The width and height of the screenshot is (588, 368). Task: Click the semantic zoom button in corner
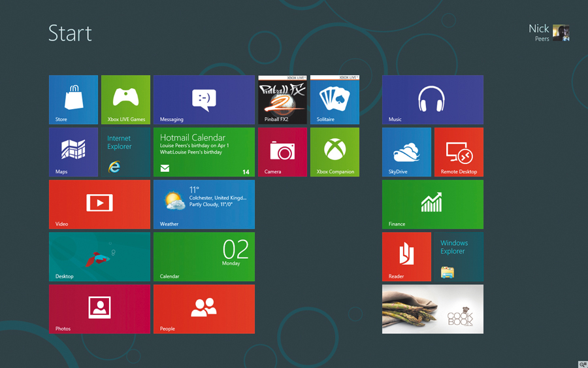click(x=583, y=364)
